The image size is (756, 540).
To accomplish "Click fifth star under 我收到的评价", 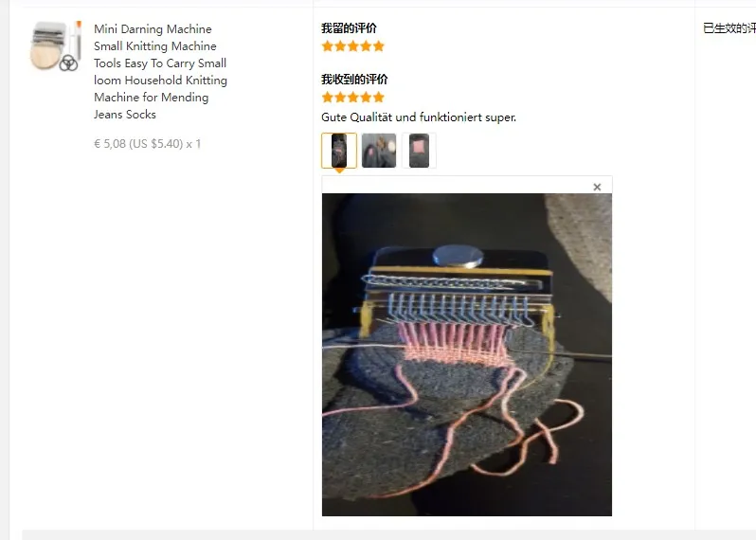I will tap(379, 98).
